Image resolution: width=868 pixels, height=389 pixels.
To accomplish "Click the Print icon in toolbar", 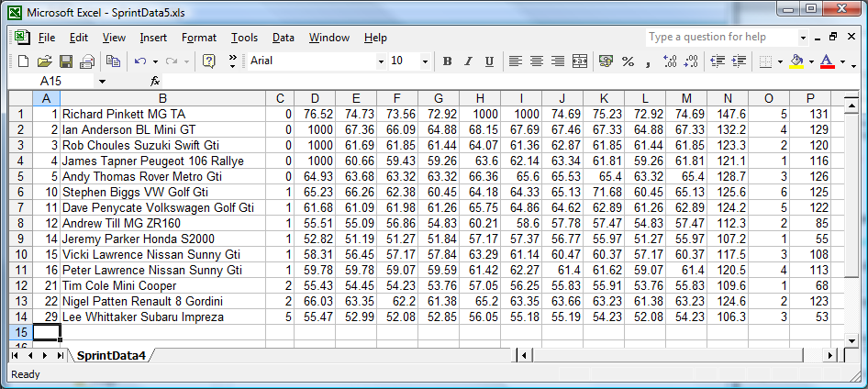I will pyautogui.click(x=87, y=61).
